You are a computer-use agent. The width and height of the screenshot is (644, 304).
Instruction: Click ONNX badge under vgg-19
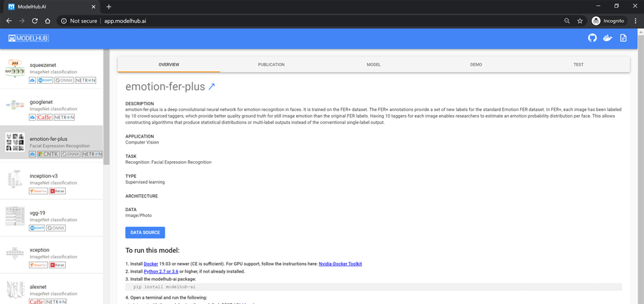coord(56,228)
